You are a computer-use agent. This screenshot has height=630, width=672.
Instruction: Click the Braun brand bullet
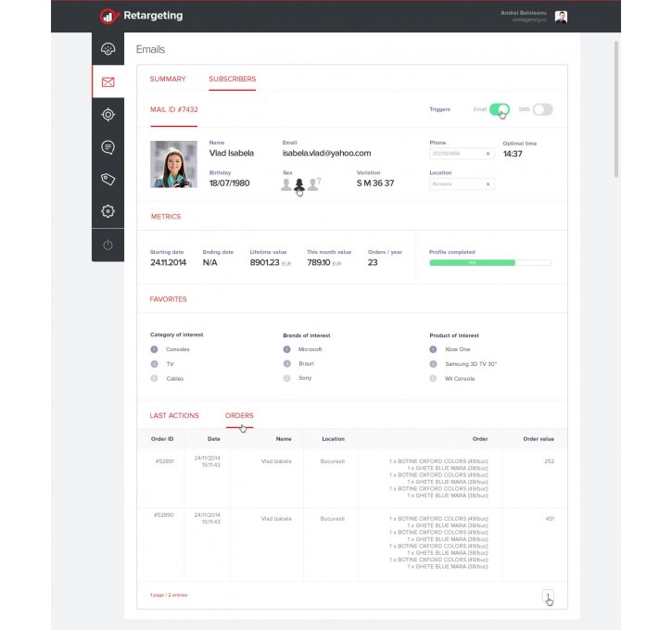tap(287, 363)
